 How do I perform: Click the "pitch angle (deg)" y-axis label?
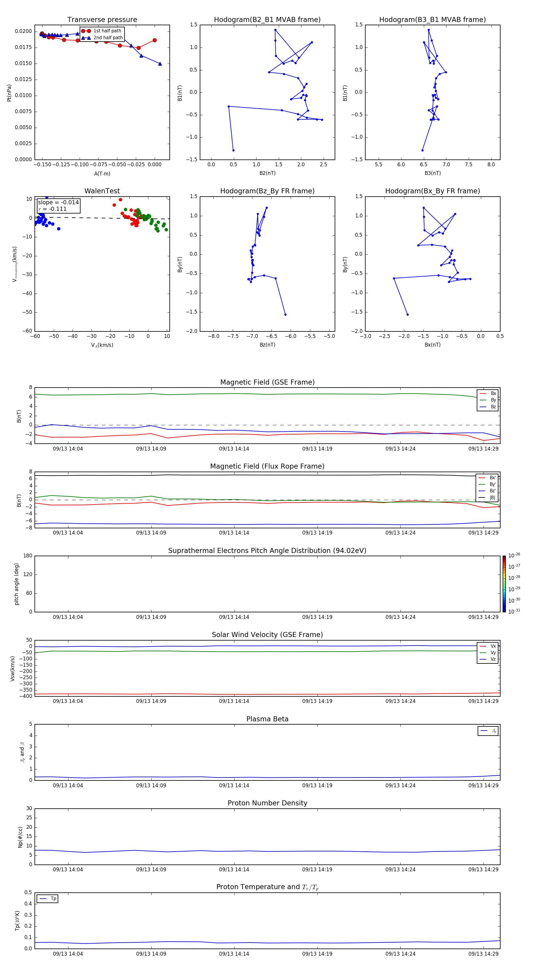point(16,584)
